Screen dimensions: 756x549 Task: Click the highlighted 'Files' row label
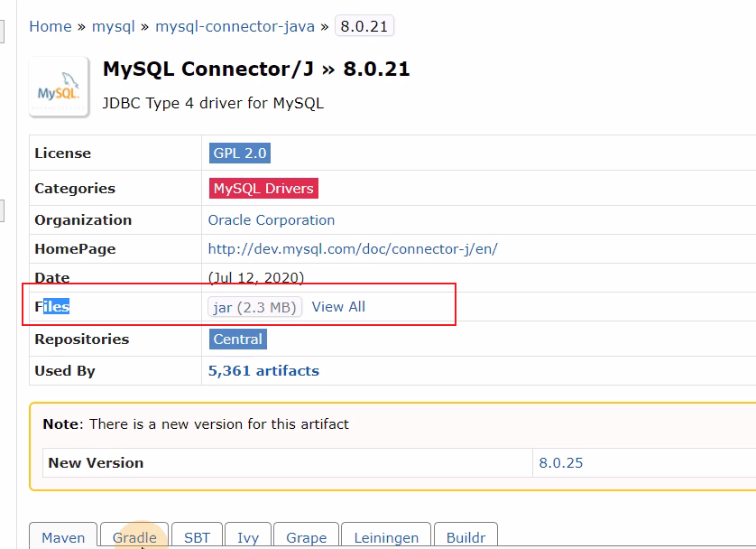coord(52,306)
